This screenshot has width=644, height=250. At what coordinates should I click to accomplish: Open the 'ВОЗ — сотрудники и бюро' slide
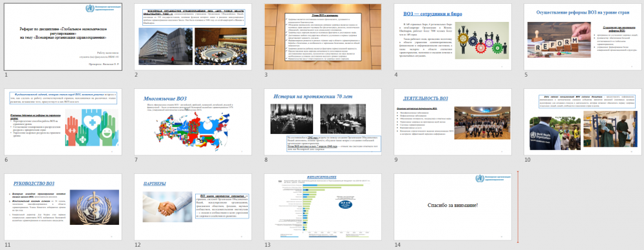(453, 37)
